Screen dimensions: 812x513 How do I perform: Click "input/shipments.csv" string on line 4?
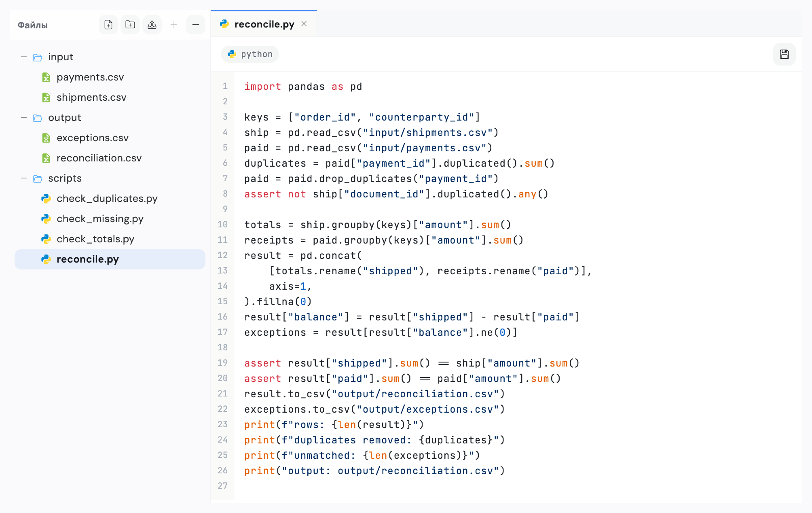coord(427,133)
